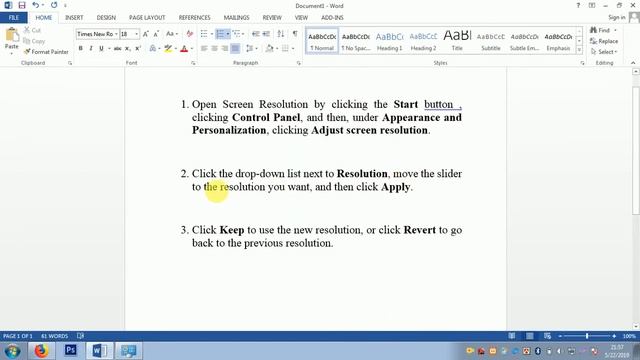The width and height of the screenshot is (640, 360).
Task: Click the text highlight color button
Action: click(168, 49)
